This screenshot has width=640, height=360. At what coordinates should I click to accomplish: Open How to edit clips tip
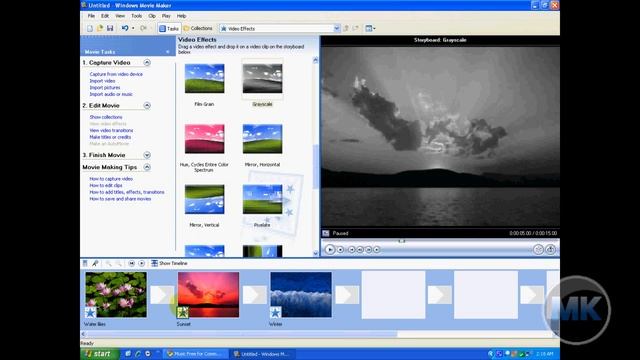coord(106,185)
